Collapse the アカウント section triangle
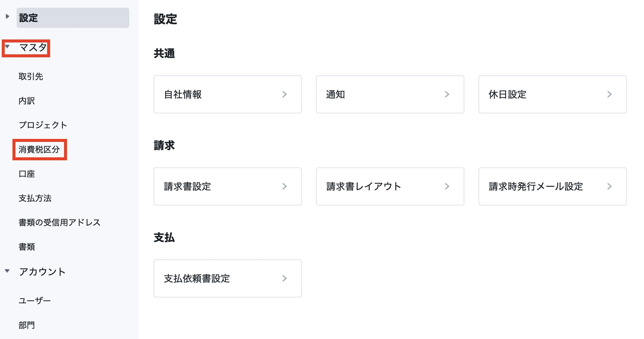The height and width of the screenshot is (339, 644). (7, 271)
